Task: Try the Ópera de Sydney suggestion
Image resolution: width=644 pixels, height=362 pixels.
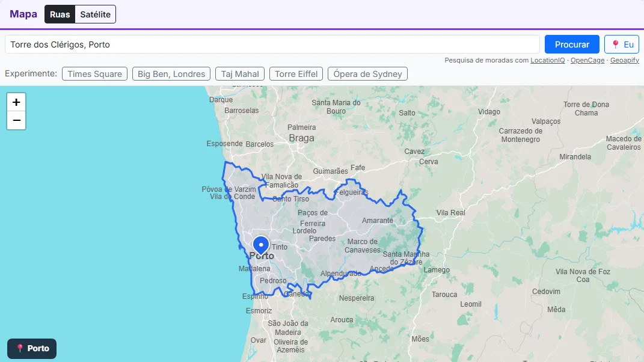Action: pos(367,74)
